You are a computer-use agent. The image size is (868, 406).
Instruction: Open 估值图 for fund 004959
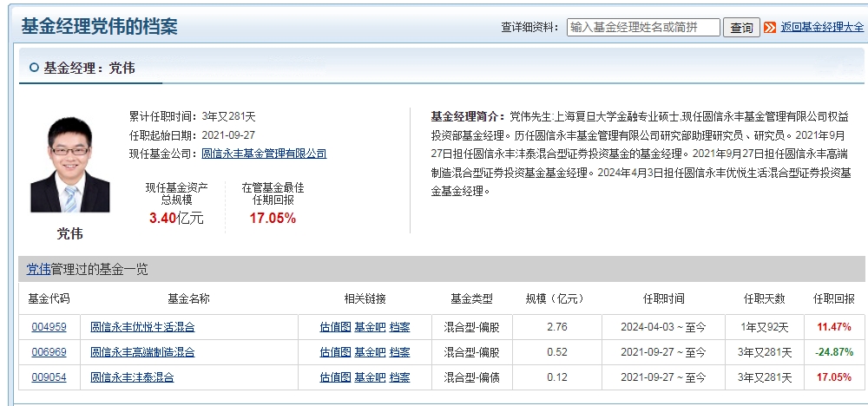(335, 327)
